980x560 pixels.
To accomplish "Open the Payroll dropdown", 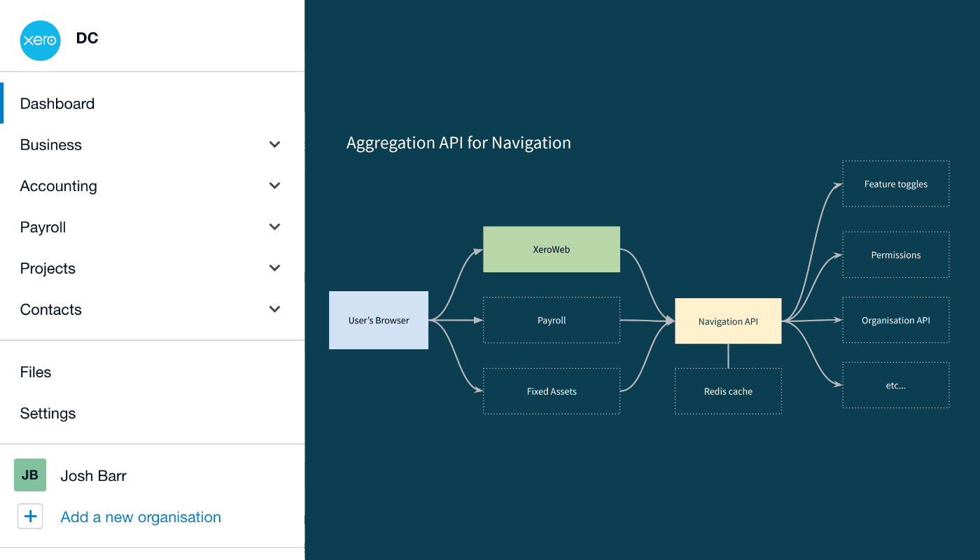I will (274, 227).
